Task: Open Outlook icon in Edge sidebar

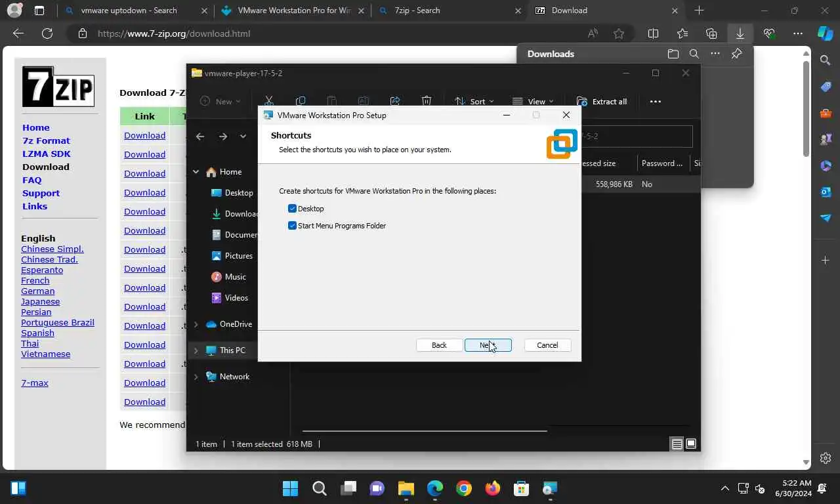Action: pos(826,192)
